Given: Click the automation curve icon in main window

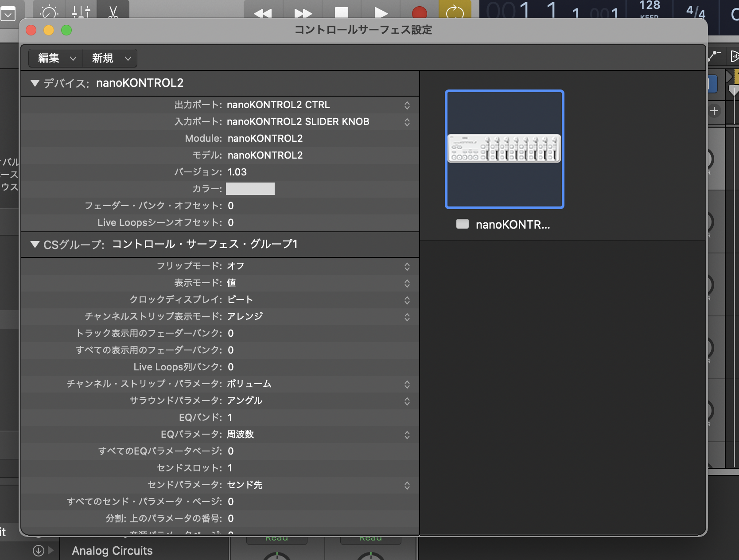Looking at the screenshot, I should [715, 55].
